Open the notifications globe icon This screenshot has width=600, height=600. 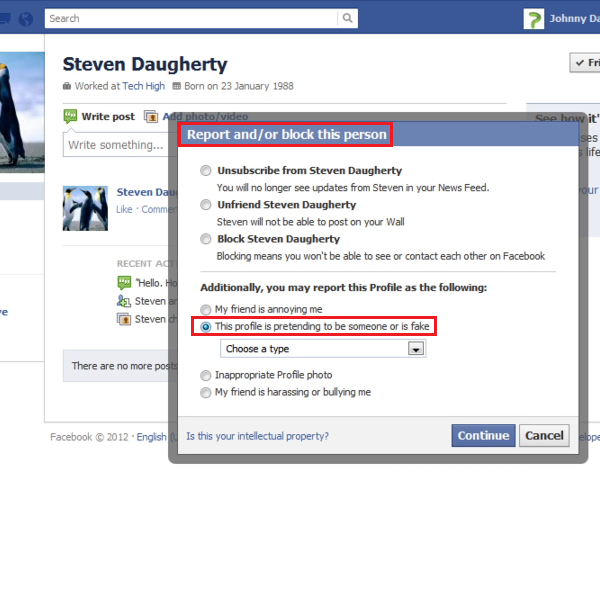point(26,19)
